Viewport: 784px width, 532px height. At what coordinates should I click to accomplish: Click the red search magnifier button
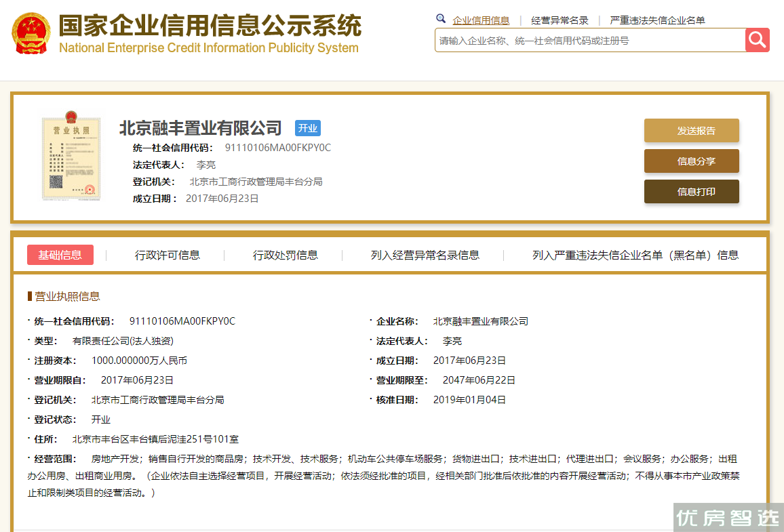[757, 40]
